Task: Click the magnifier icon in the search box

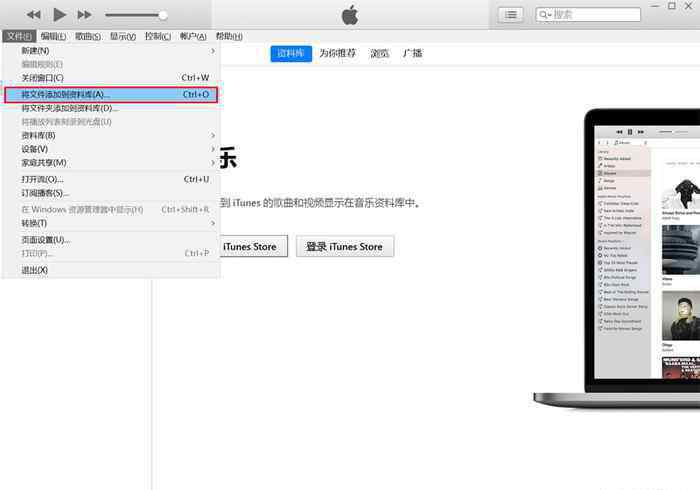Action: tap(544, 15)
